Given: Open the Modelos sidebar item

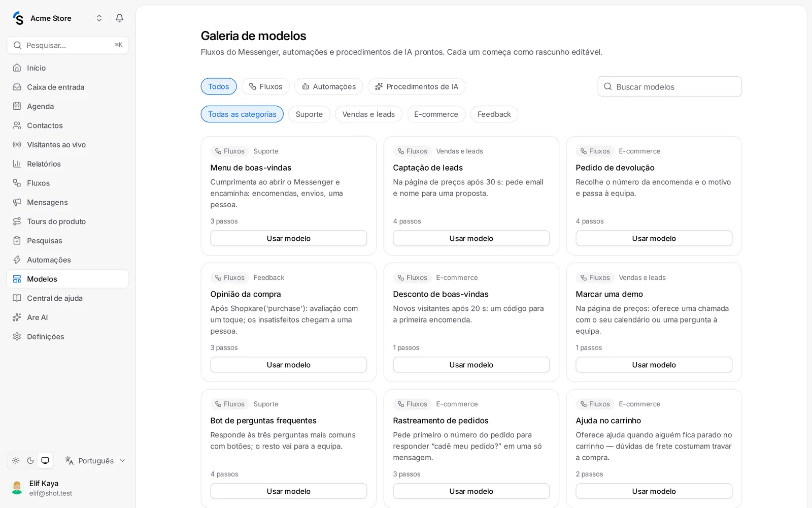Looking at the screenshot, I should (x=67, y=279).
